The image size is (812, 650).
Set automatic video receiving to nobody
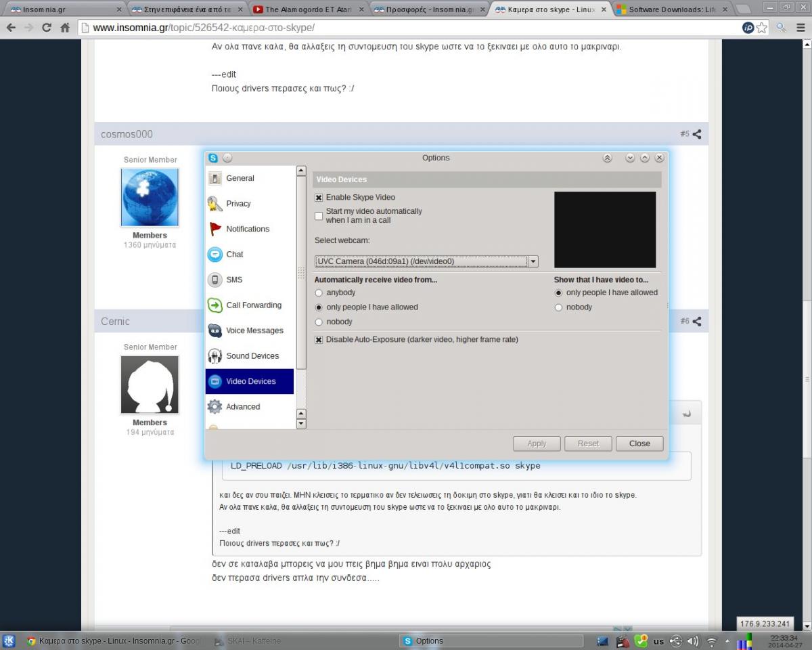click(319, 322)
